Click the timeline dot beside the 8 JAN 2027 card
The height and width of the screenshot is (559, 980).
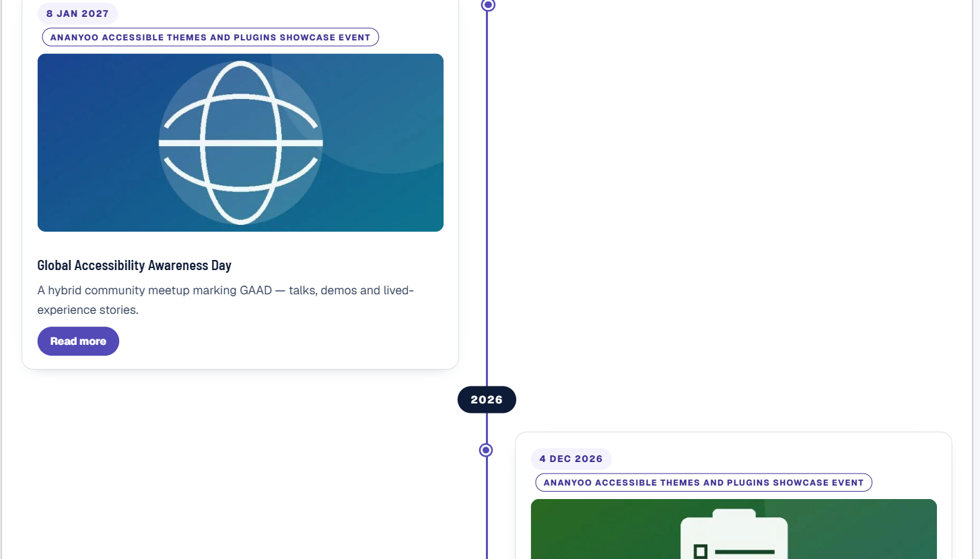(489, 5)
